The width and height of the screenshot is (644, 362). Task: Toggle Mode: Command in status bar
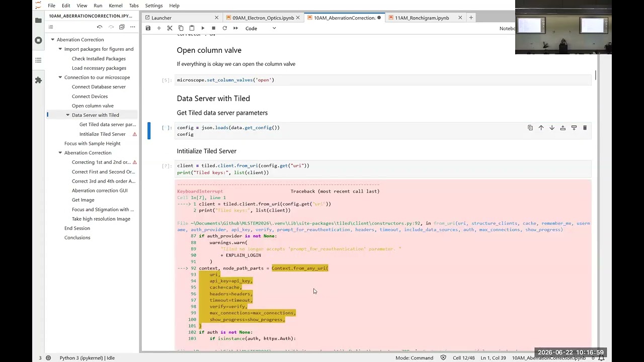click(x=414, y=358)
